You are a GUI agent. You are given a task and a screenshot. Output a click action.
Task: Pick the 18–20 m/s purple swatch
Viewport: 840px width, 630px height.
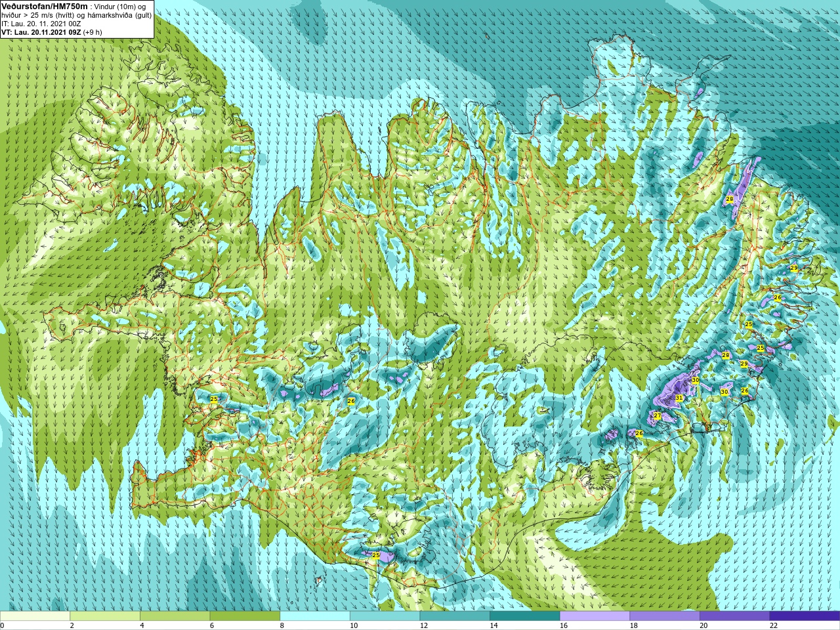coord(665,616)
